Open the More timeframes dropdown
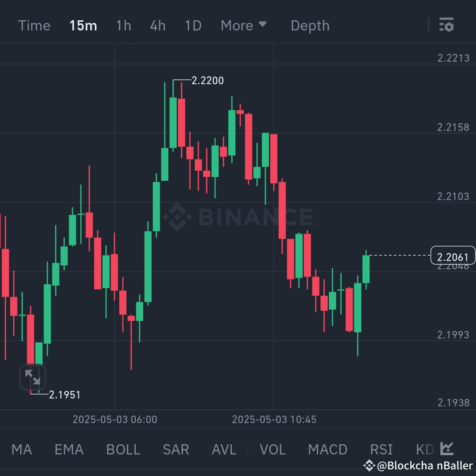The image size is (476, 476). click(x=243, y=25)
